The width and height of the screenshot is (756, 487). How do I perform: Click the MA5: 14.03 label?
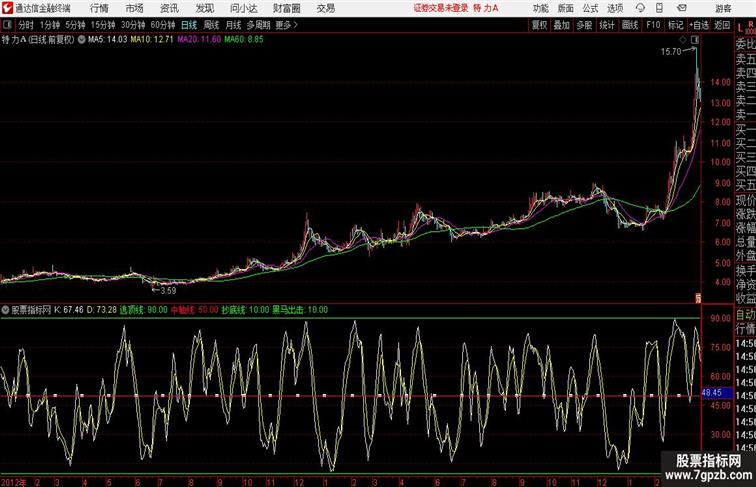107,40
